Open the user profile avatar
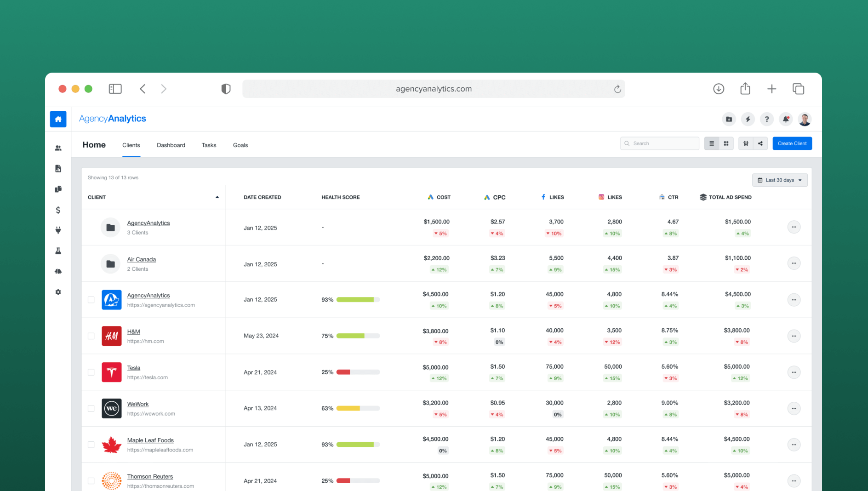Viewport: 868px width, 491px height. click(805, 120)
